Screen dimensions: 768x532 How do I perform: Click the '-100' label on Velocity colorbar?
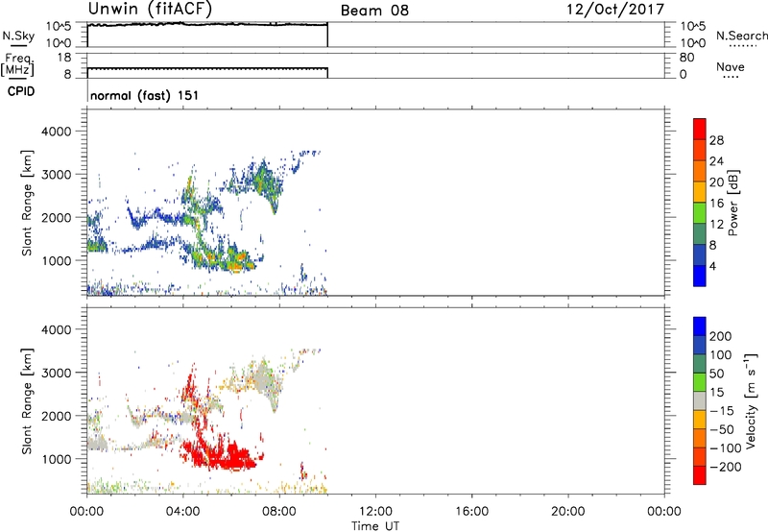pyautogui.click(x=725, y=448)
